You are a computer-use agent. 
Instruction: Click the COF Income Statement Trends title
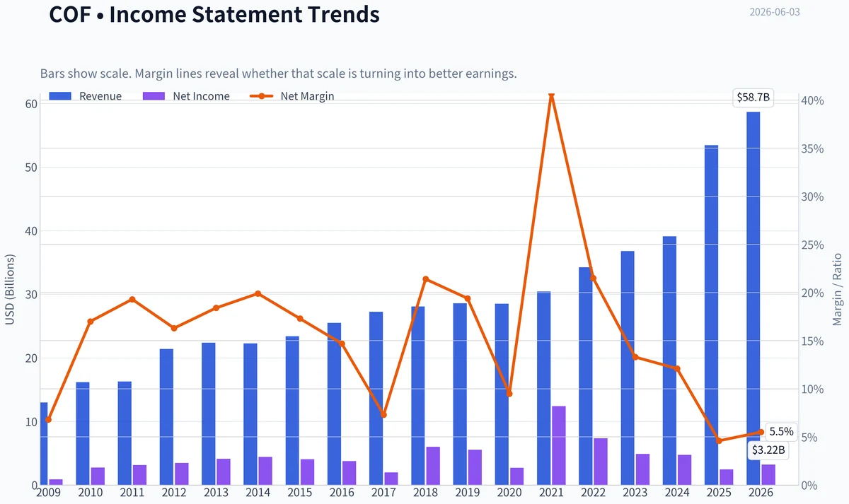tap(214, 14)
